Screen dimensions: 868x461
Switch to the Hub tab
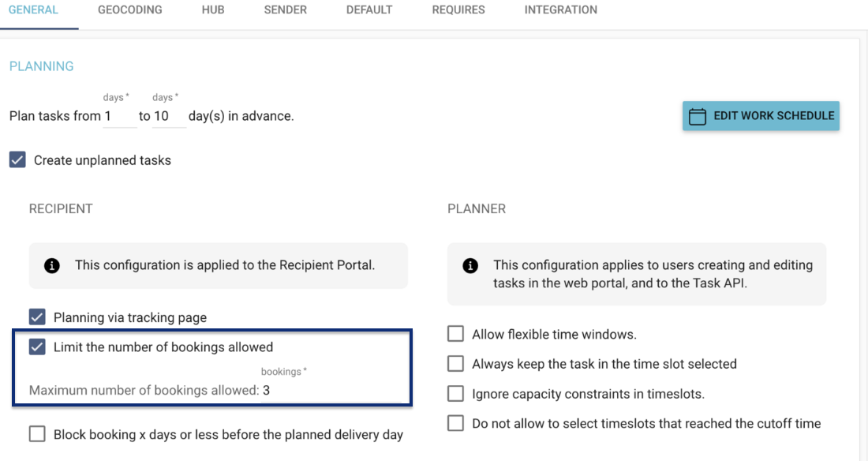point(213,10)
